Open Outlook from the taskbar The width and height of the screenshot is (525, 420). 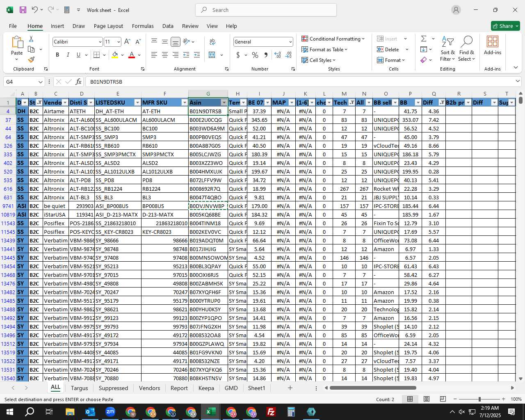(x=90, y=412)
